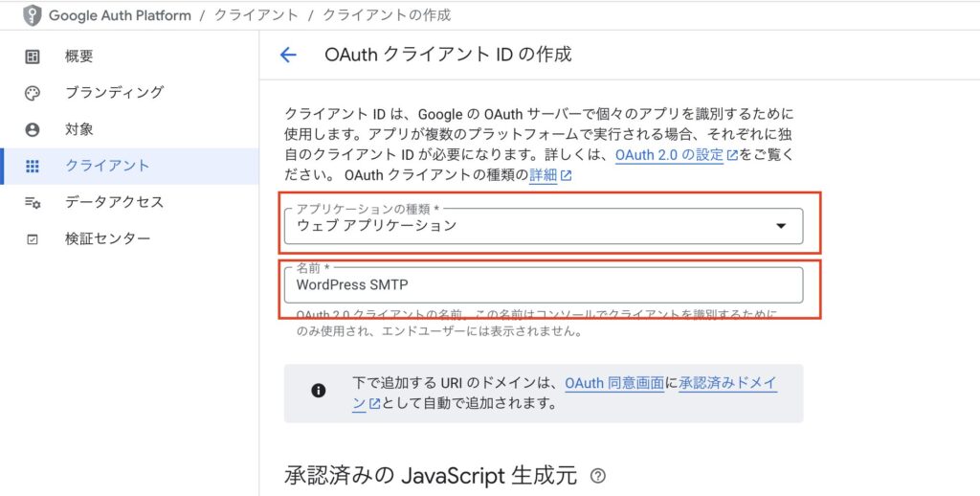Click the OAuth クライアント ID の作成 heading

(x=448, y=55)
